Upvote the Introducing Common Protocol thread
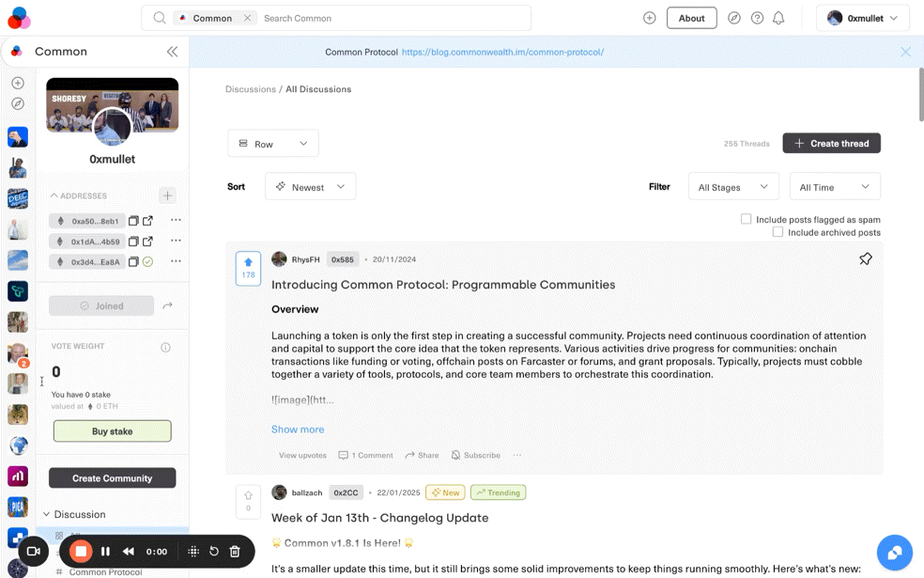The width and height of the screenshot is (924, 578). (x=248, y=263)
